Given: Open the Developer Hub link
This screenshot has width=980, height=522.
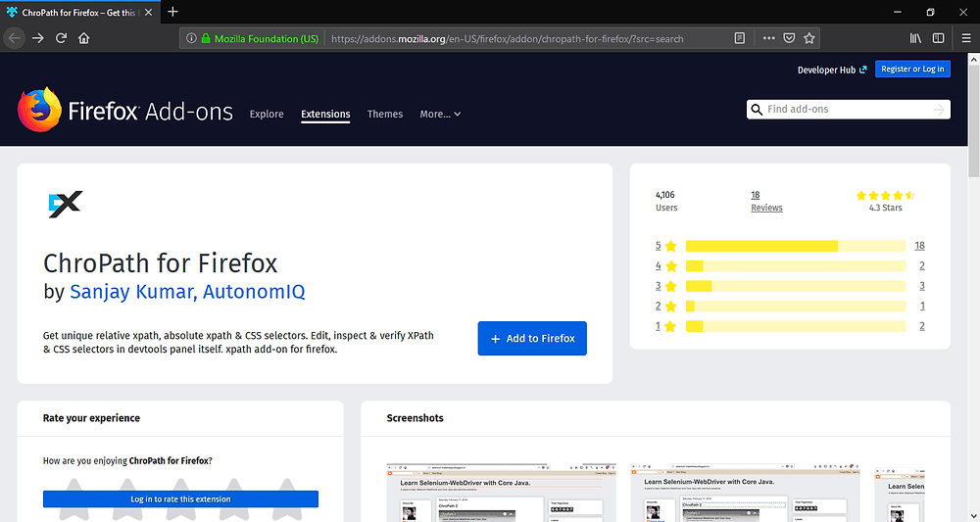Looking at the screenshot, I should tap(832, 70).
